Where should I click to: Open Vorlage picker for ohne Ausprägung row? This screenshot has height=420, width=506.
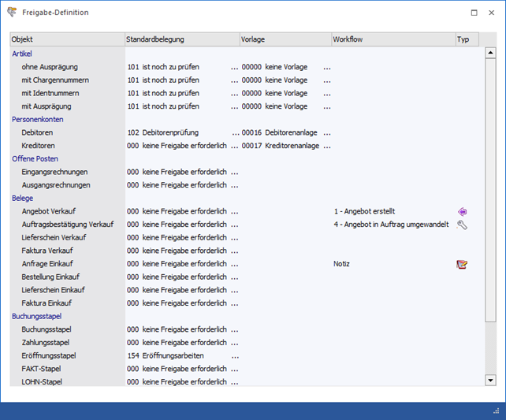(x=326, y=68)
